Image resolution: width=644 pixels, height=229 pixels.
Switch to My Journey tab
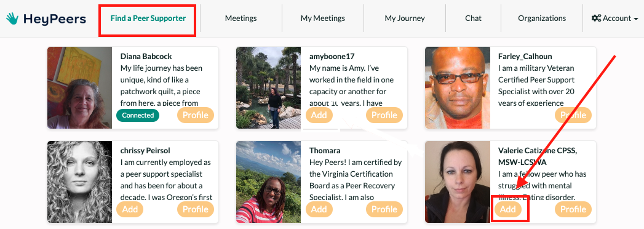tap(405, 18)
